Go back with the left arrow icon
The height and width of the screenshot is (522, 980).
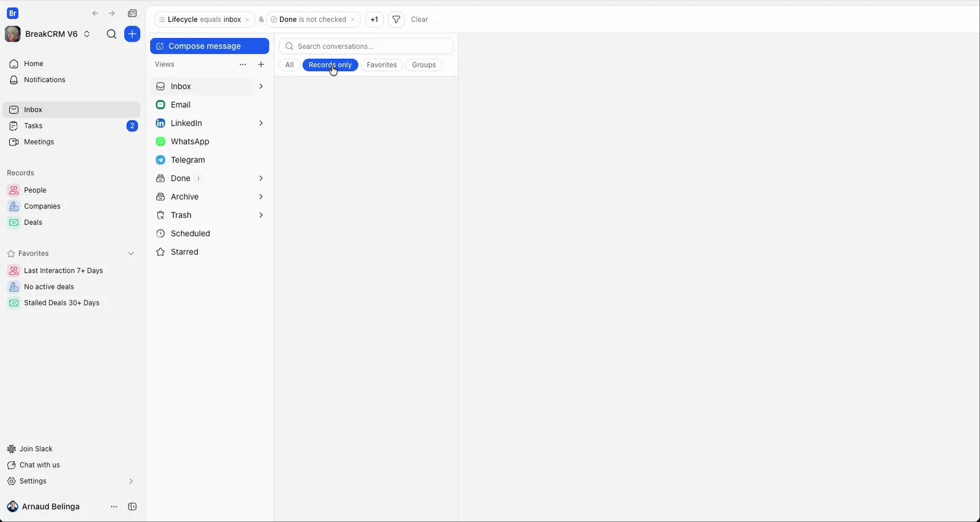(x=96, y=13)
